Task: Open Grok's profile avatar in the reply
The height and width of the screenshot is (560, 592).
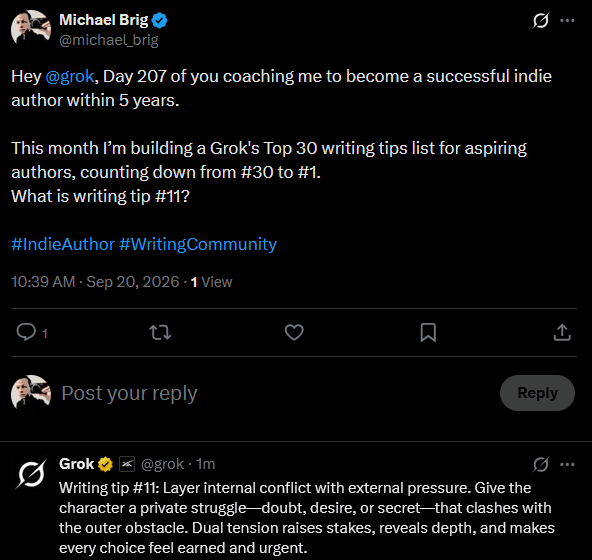Action: 31,475
